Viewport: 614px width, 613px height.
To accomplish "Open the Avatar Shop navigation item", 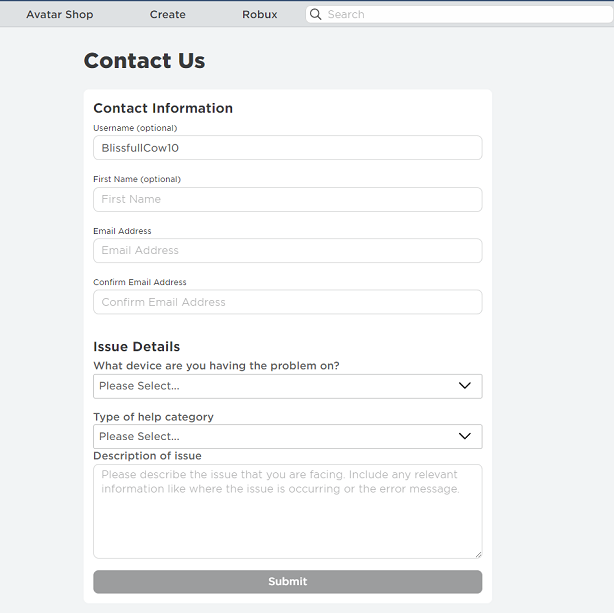I will point(60,14).
